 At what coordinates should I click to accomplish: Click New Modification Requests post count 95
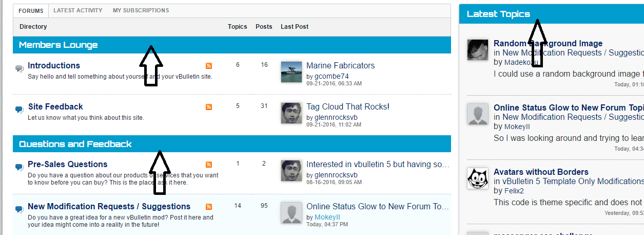264,206
